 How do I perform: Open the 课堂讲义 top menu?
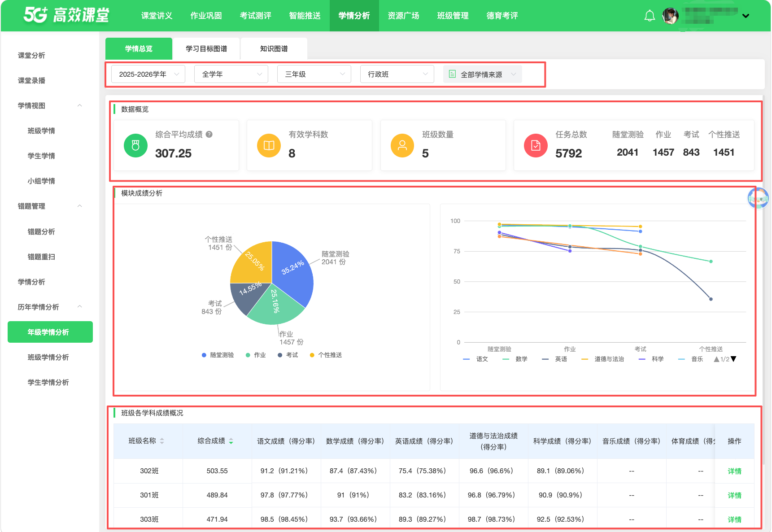tap(157, 16)
